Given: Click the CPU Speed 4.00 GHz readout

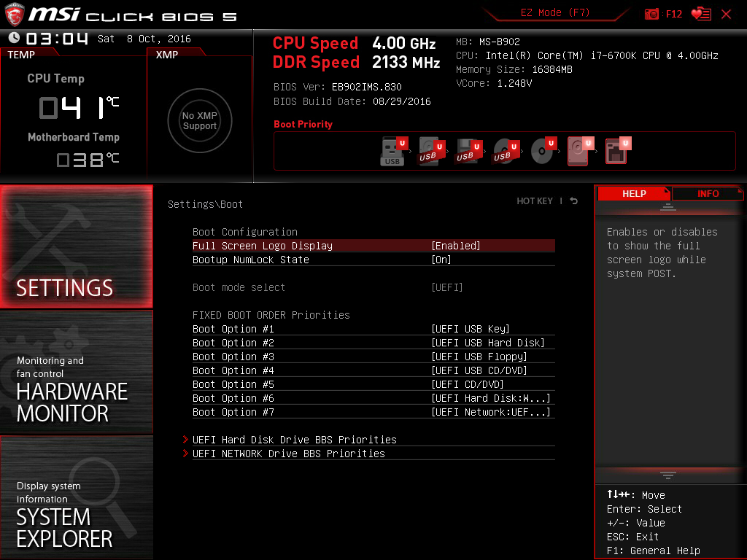Looking at the screenshot, I should pos(354,43).
